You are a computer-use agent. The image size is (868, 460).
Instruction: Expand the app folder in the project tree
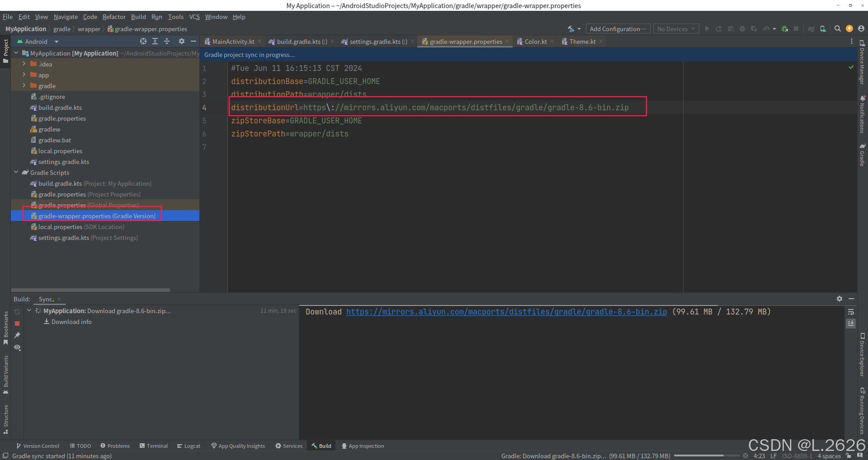tap(25, 75)
